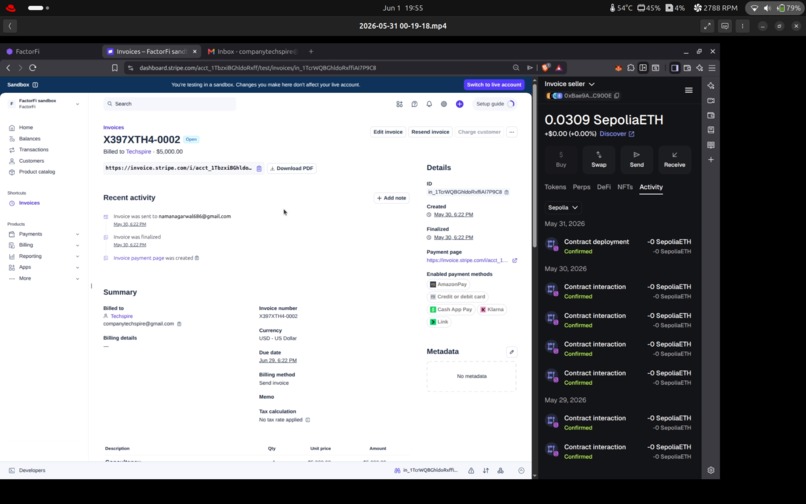Open the browser hamburger menu
The image size is (806, 504).
coord(712,67)
